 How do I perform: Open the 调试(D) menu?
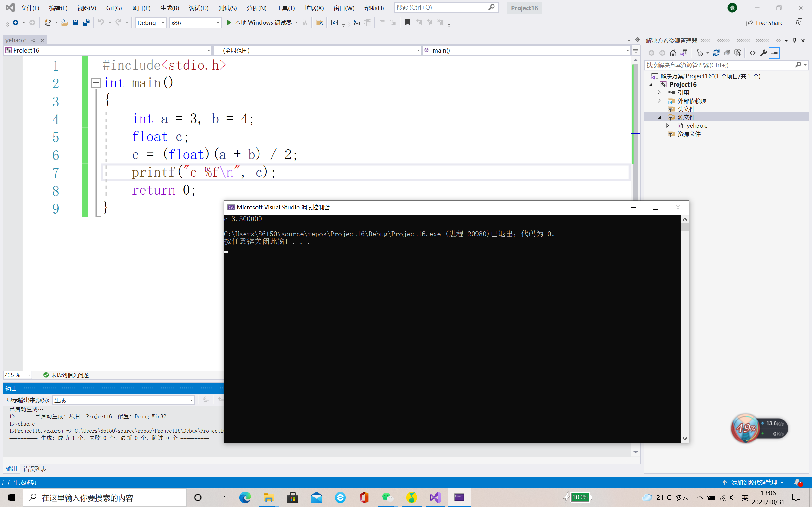click(198, 8)
